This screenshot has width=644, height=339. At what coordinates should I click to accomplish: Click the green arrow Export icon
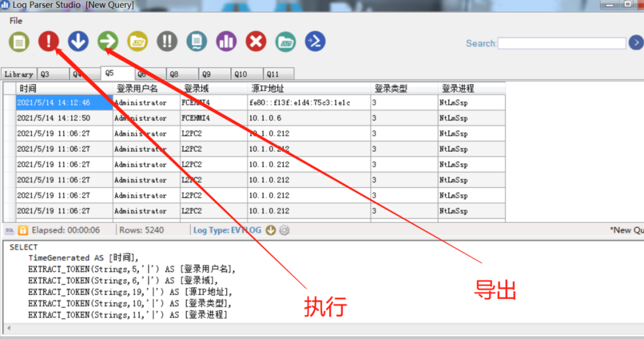point(108,41)
